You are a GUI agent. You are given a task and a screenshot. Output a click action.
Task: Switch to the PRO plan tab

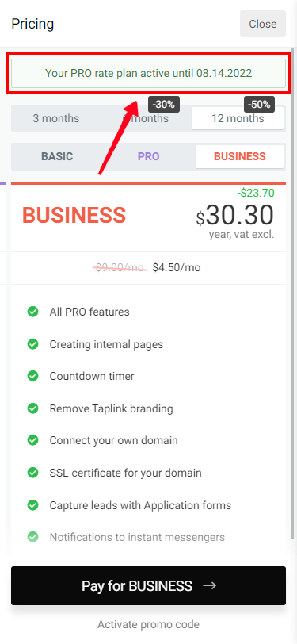pos(149,156)
